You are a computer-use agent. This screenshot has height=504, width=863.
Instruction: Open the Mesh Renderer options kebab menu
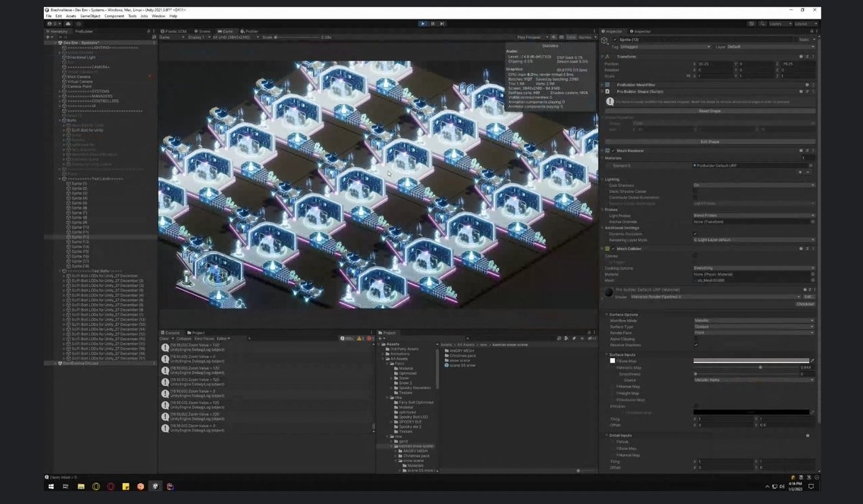click(x=813, y=150)
